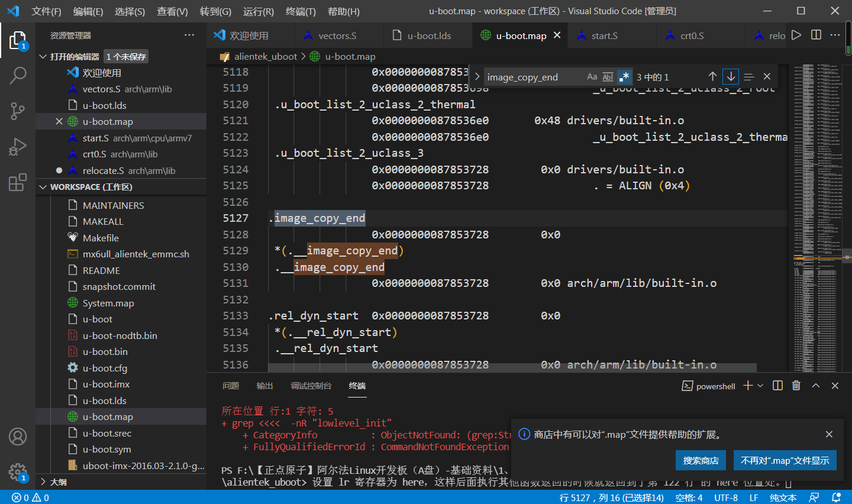The height and width of the screenshot is (504, 852).
Task: Expand the replace field toggle arrow
Action: 477,77
